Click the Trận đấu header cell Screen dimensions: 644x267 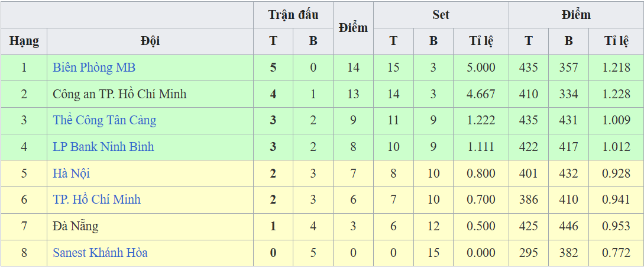293,15
